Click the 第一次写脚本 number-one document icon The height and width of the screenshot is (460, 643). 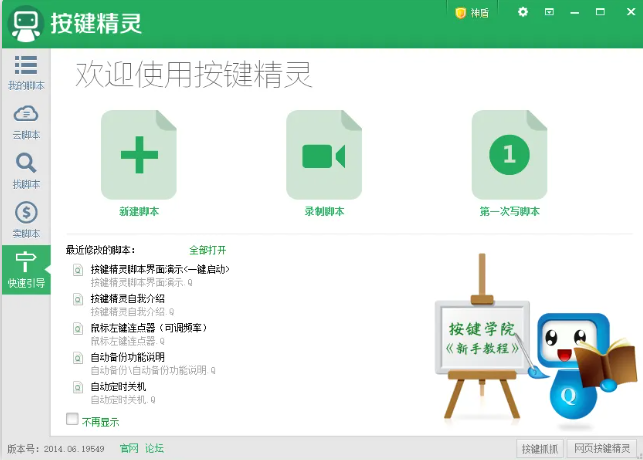(509, 155)
